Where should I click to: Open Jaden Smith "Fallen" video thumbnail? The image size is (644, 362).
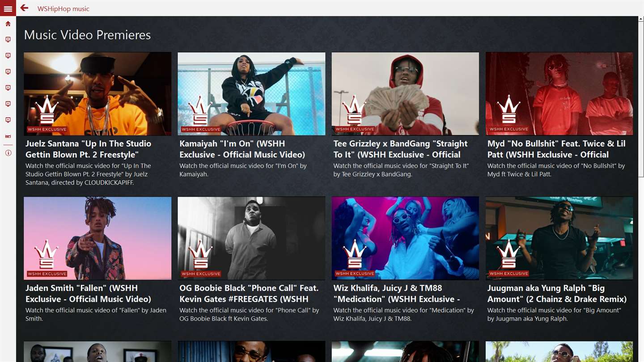coord(97,238)
